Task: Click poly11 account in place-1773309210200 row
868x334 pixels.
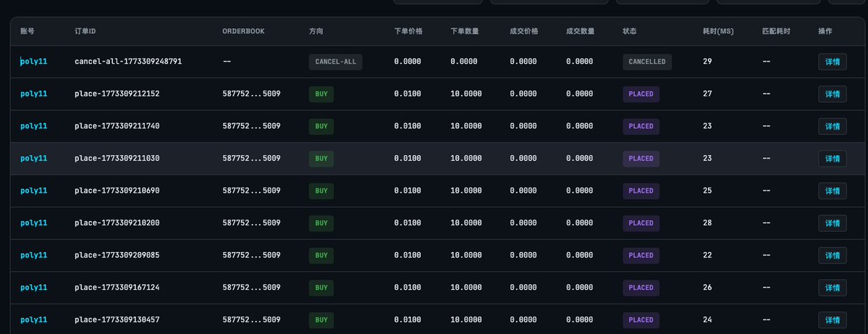Action: (34, 223)
